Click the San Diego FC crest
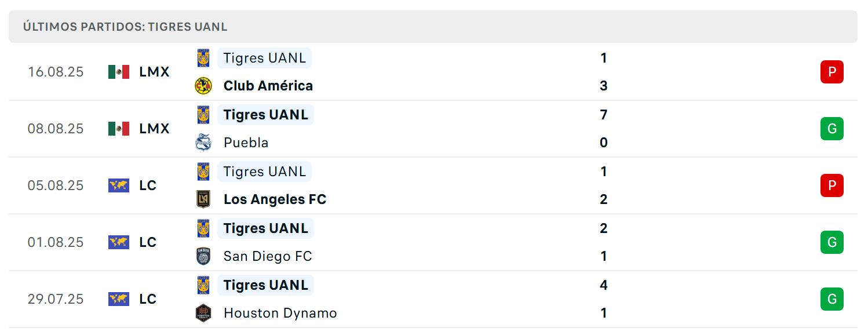The width and height of the screenshot is (868, 335). point(203,256)
